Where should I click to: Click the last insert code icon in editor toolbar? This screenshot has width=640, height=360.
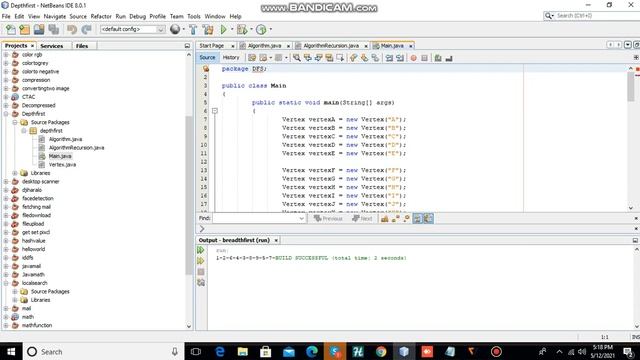449,58
